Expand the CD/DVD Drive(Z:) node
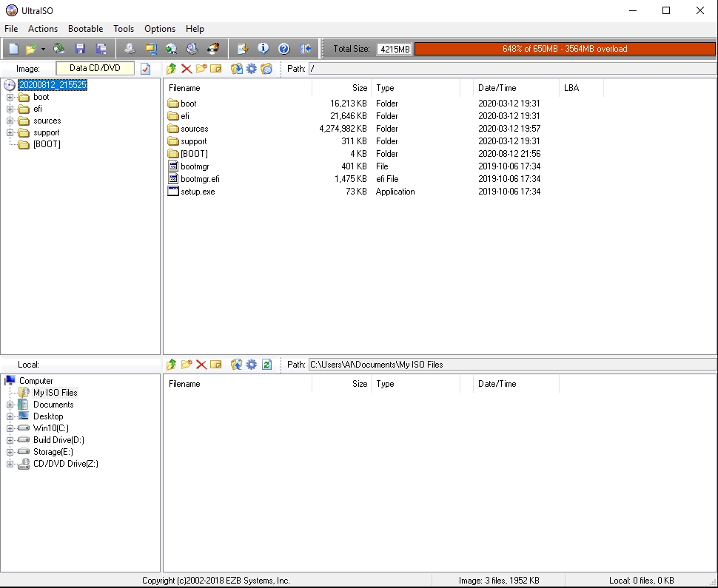The width and height of the screenshot is (718, 588). click(10, 464)
